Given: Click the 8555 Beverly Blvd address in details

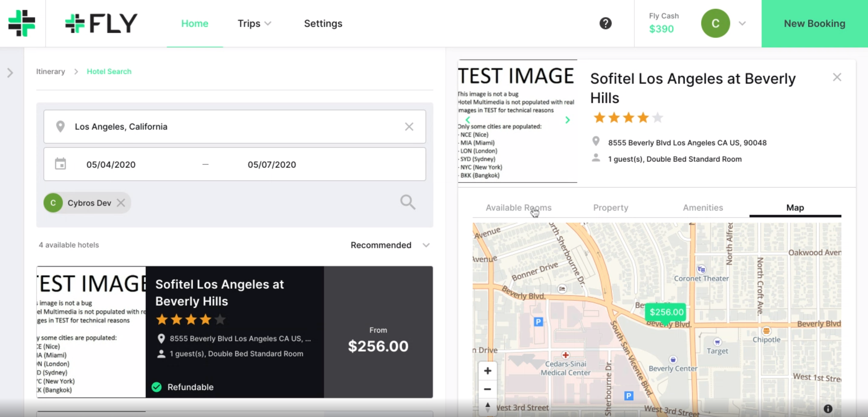Looking at the screenshot, I should [x=687, y=143].
